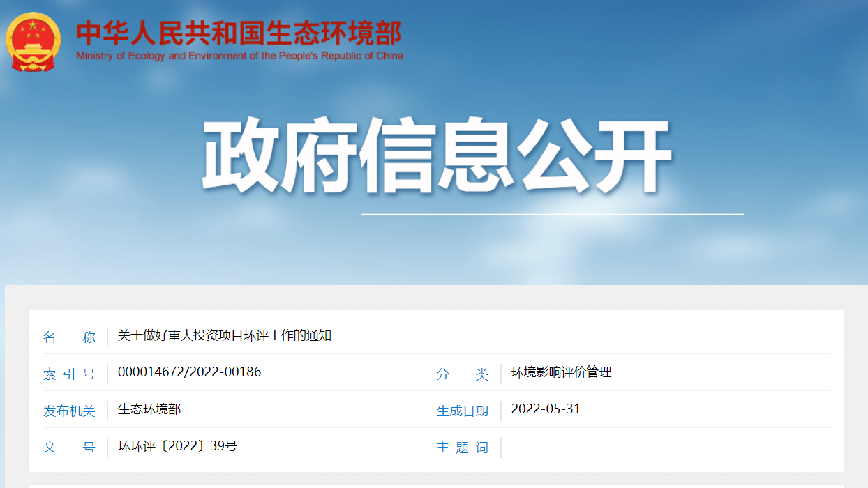Select the generation date 2022-05-31
This screenshot has height=488, width=868.
(x=546, y=409)
